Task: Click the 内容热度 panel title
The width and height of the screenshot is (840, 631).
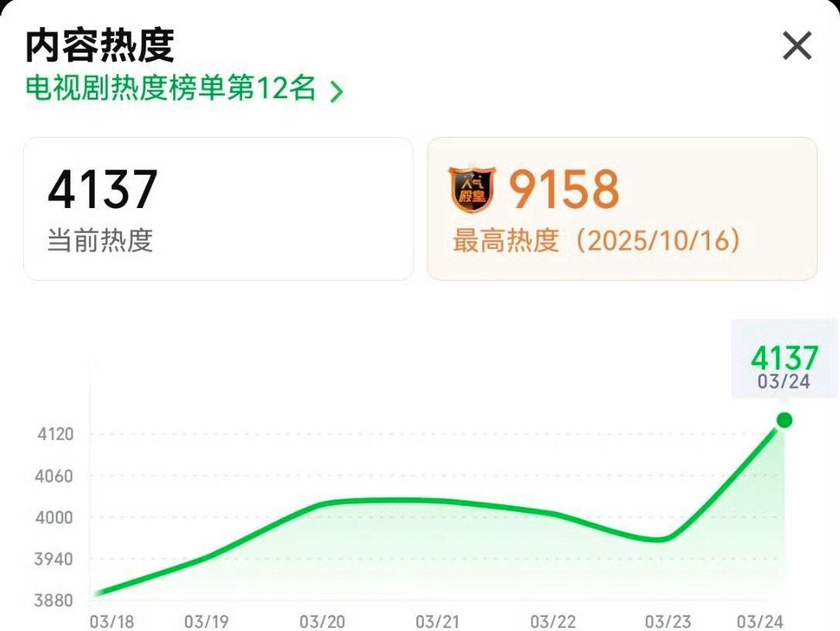Action: pyautogui.click(x=100, y=46)
